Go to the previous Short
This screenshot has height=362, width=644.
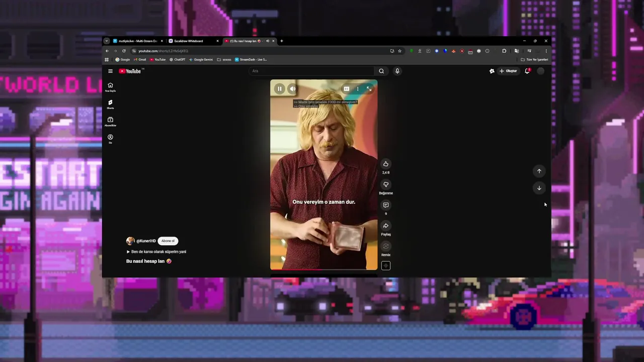tap(539, 171)
